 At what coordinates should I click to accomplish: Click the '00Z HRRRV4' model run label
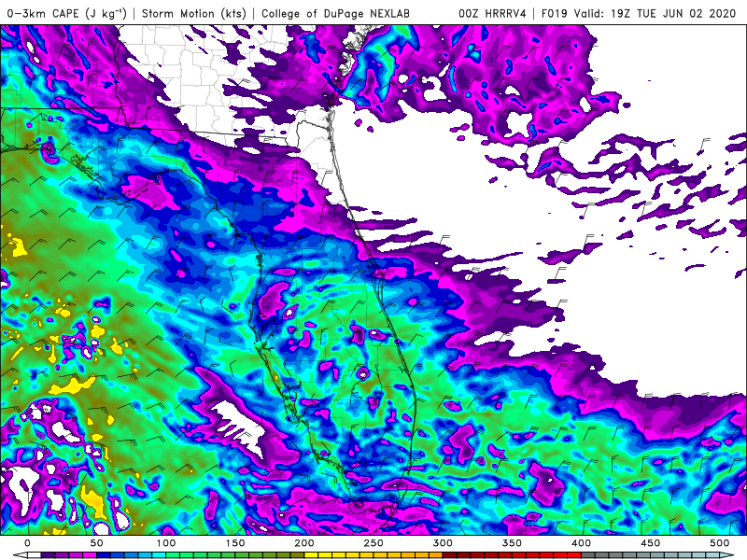pyautogui.click(x=492, y=13)
